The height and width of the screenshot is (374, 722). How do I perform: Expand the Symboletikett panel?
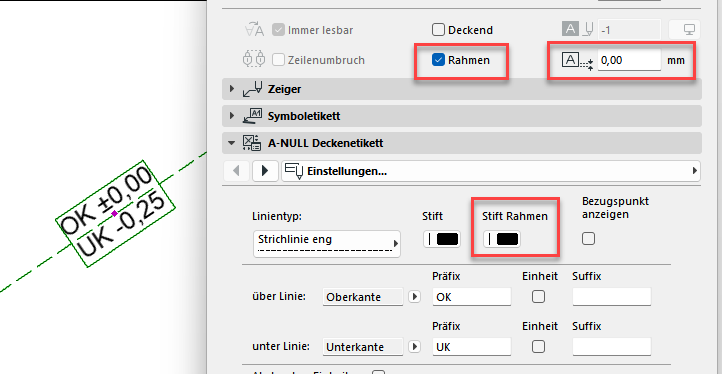232,116
